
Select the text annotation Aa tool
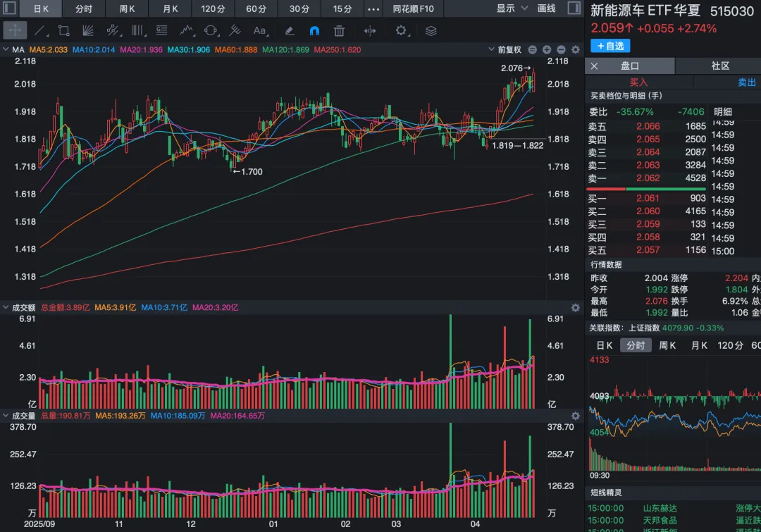[259, 31]
